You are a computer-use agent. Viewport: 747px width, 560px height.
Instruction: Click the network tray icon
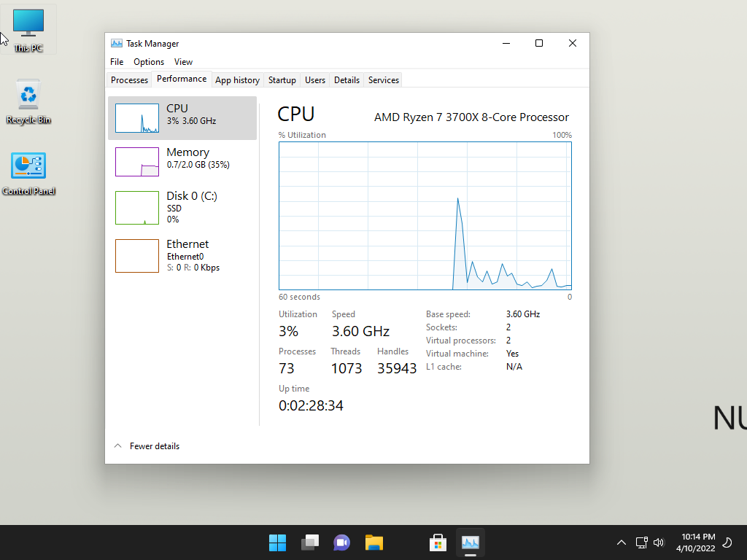pos(642,542)
